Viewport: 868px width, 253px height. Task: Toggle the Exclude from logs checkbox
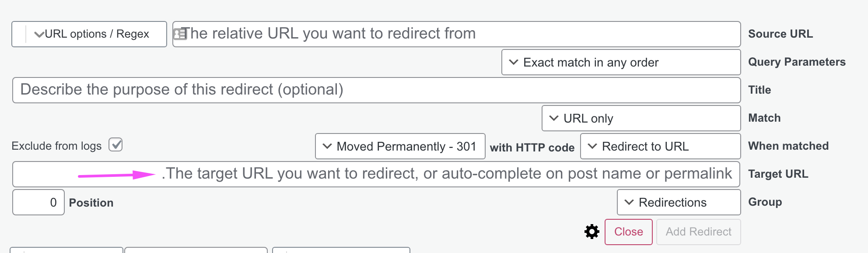click(115, 144)
